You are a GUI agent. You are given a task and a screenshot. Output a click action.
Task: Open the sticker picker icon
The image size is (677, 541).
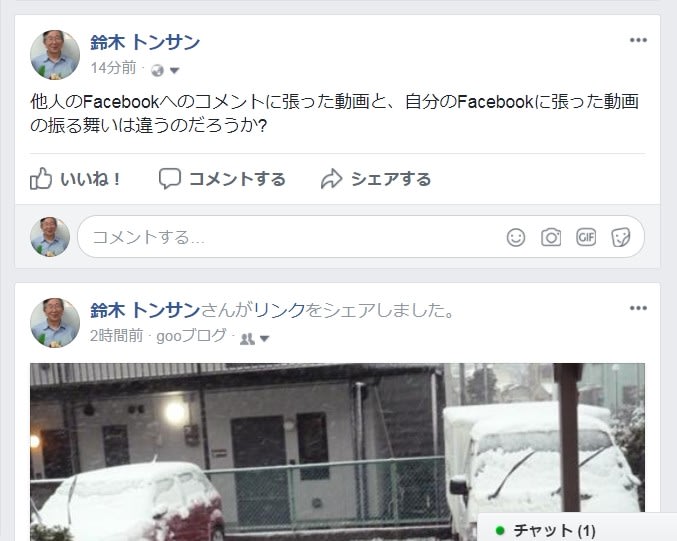pyautogui.click(x=621, y=237)
